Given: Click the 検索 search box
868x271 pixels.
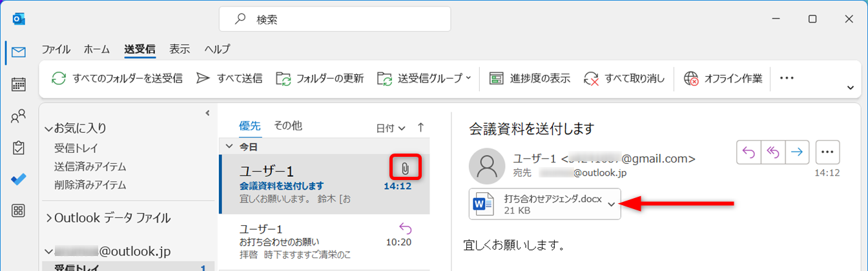Looking at the screenshot, I should click(335, 19).
